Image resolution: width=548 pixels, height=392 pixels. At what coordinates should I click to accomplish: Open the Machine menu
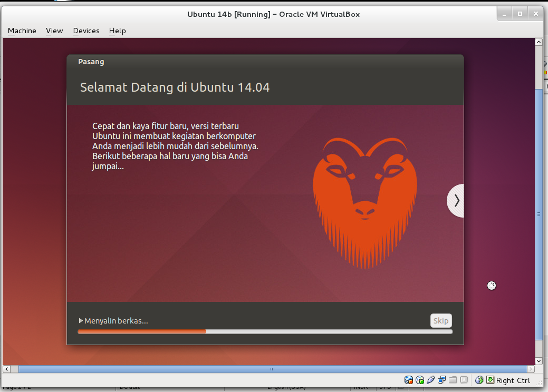coord(22,31)
